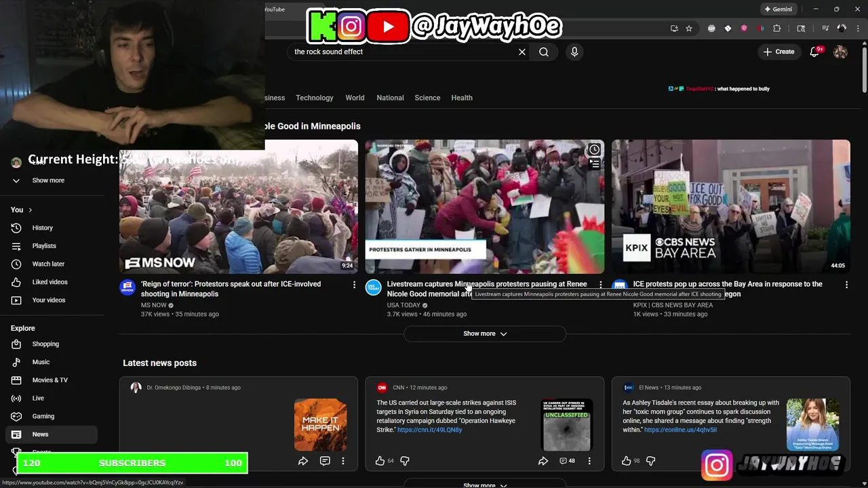Viewport: 868px width, 488px height.
Task: Bookmark this tab with the star icon
Action: 689,28
